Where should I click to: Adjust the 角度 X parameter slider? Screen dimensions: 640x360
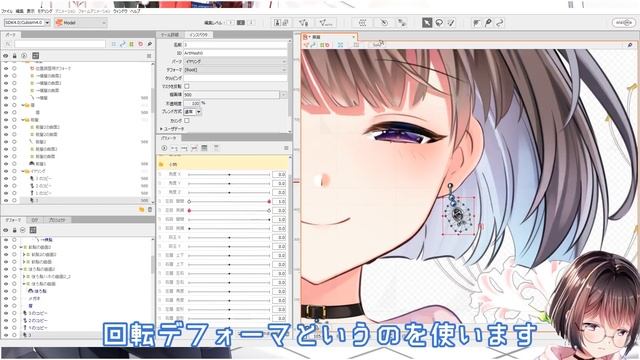click(x=229, y=174)
